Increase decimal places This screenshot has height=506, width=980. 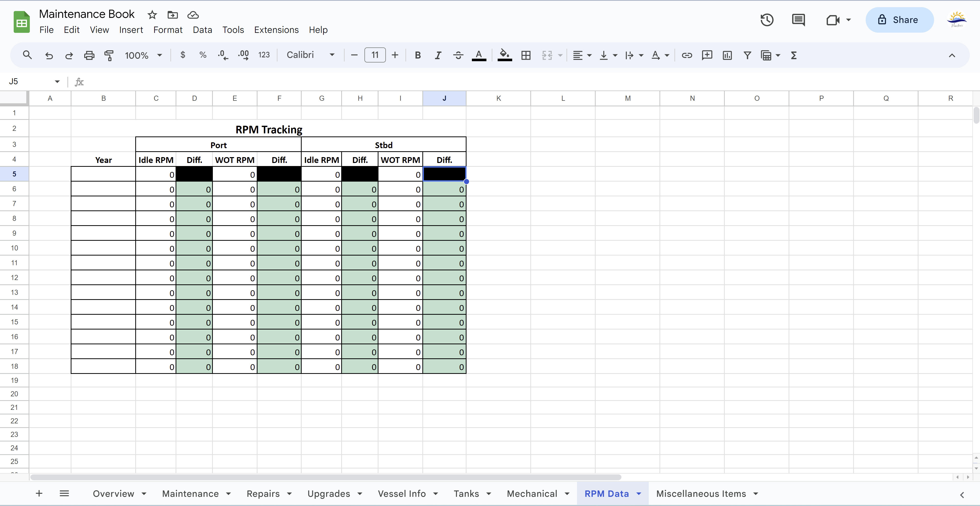pyautogui.click(x=243, y=55)
